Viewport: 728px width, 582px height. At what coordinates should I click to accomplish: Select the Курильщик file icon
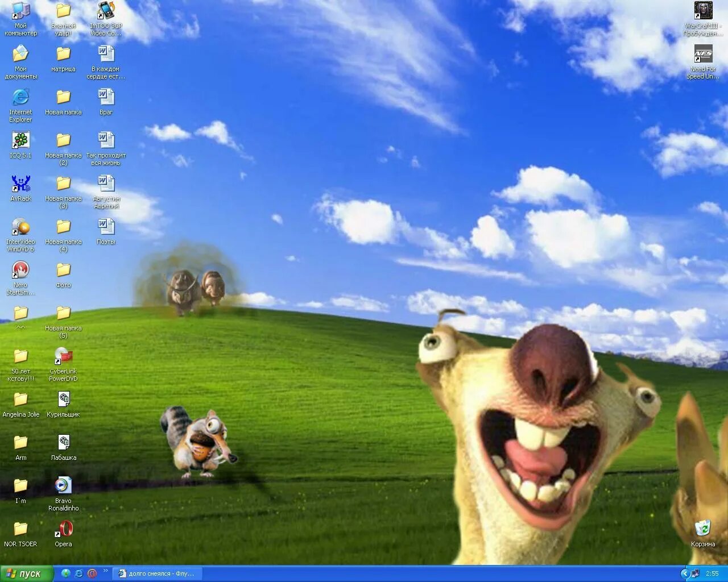(63, 404)
